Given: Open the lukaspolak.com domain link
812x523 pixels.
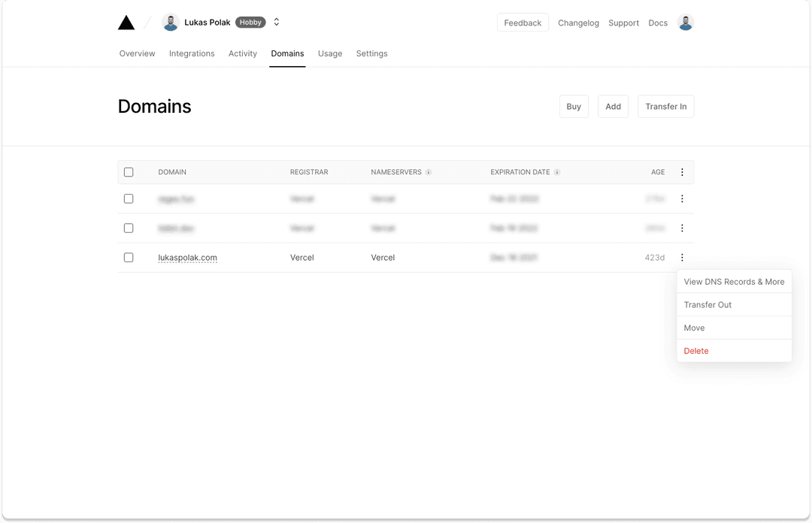Looking at the screenshot, I should coord(188,257).
